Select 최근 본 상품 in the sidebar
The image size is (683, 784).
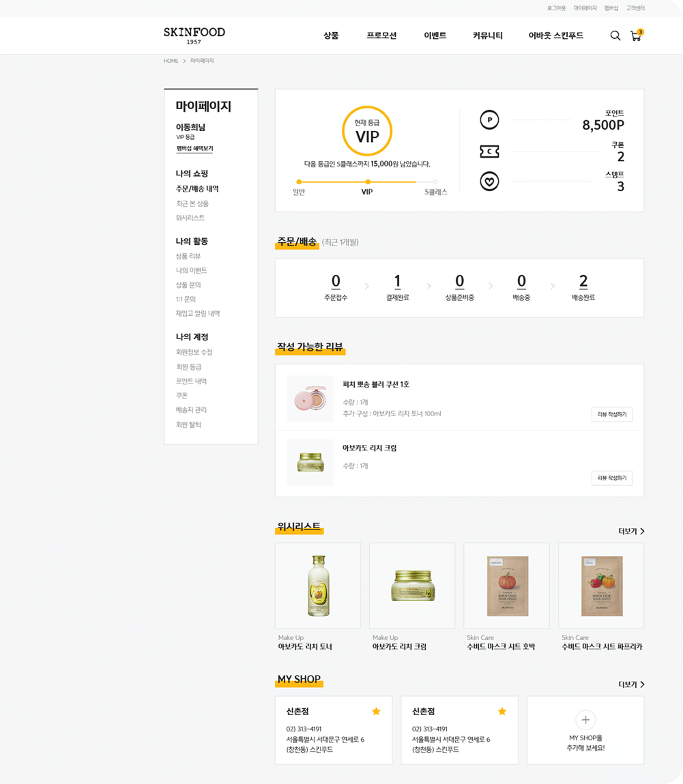click(192, 203)
